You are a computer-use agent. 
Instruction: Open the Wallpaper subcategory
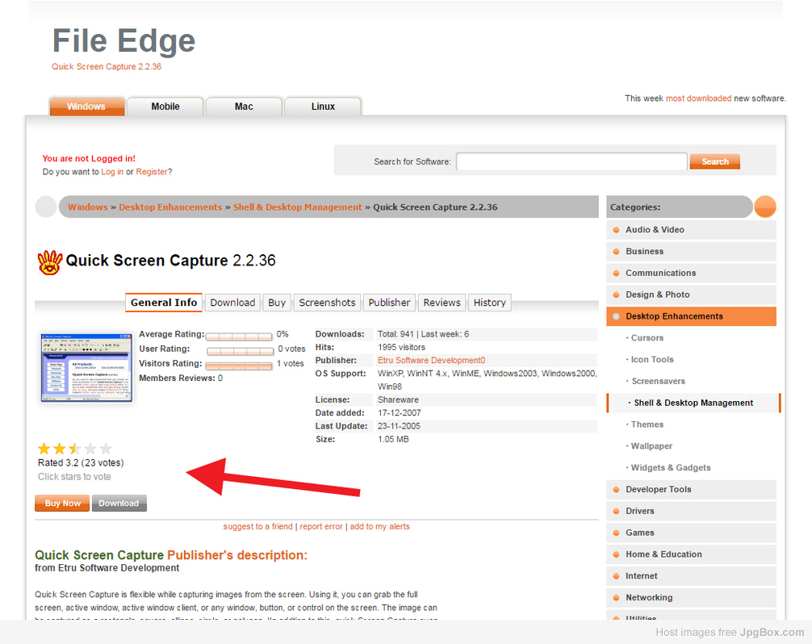(x=651, y=446)
